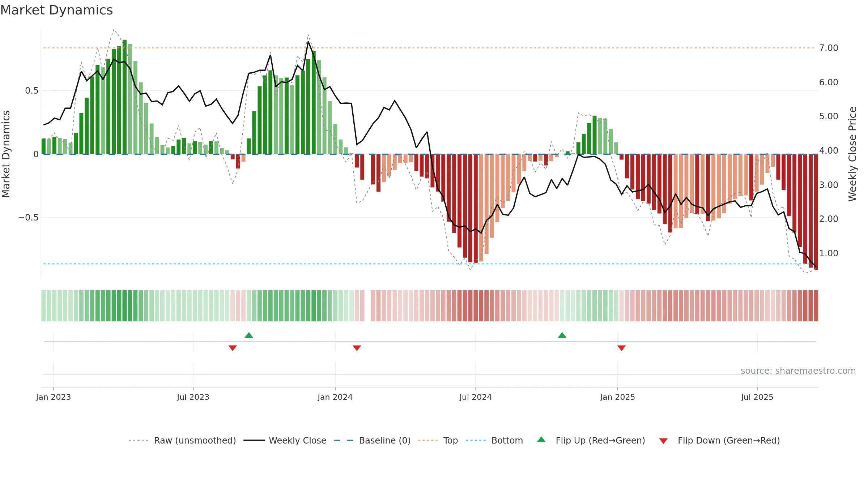Click the Jul 2025 axis label

(757, 397)
